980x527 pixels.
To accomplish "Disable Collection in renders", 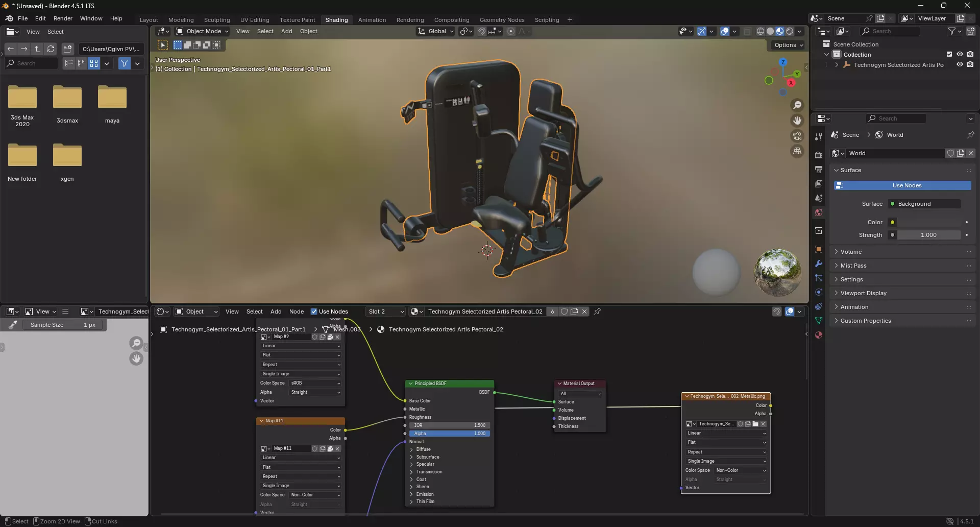I will 970,55.
